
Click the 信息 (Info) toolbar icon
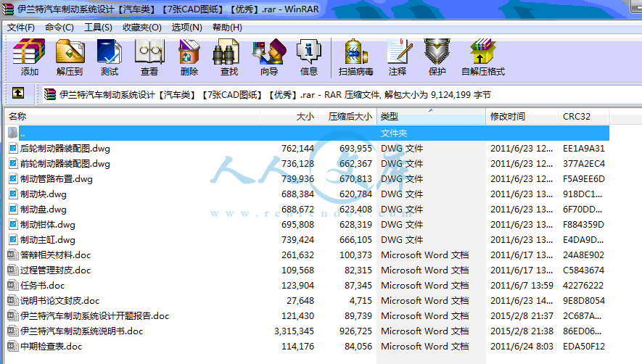tap(309, 51)
